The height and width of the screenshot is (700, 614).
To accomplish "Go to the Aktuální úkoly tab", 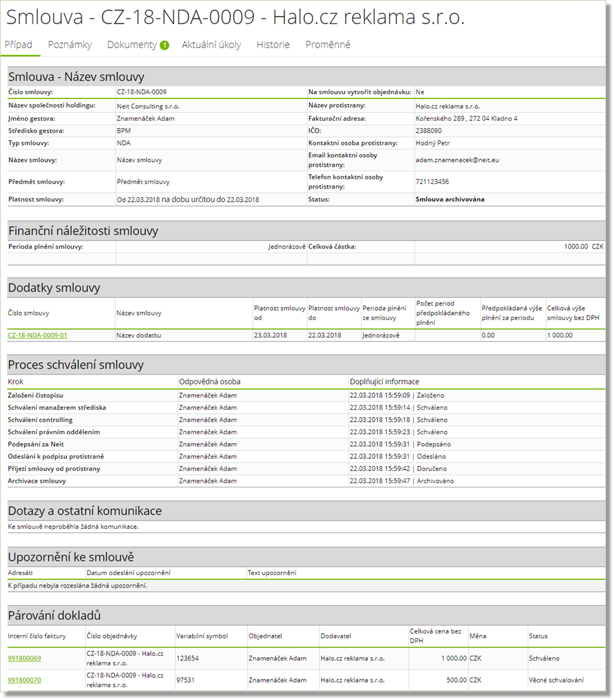I will click(211, 44).
